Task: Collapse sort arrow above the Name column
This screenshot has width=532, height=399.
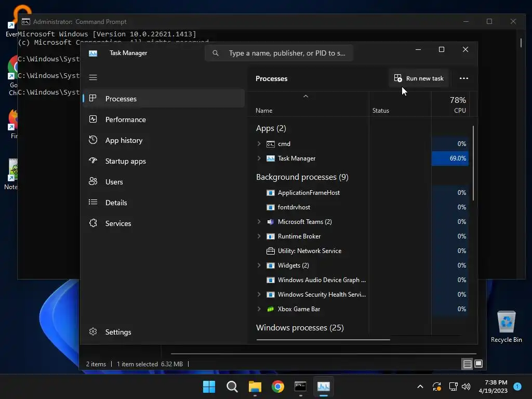Action: pos(305,96)
